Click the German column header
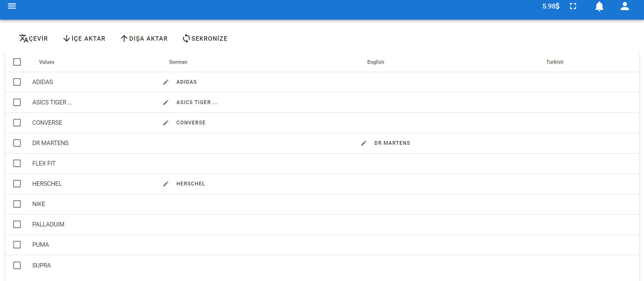644x281 pixels. point(178,62)
